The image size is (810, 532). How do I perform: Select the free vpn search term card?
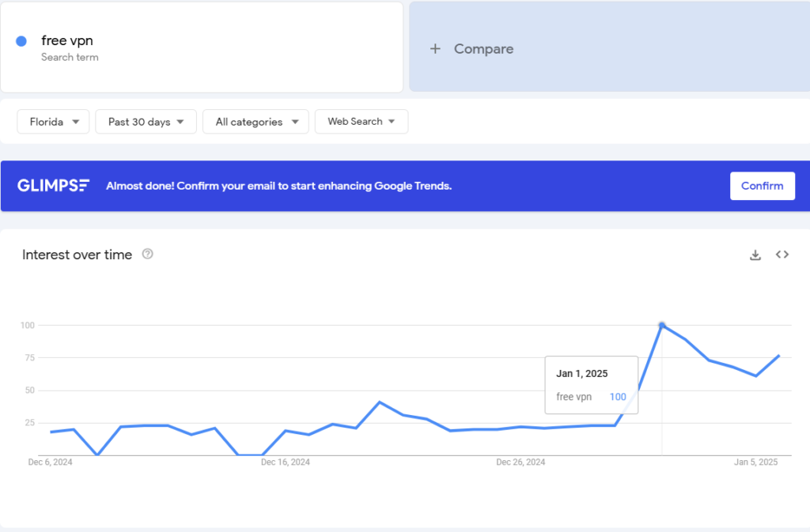point(202,47)
